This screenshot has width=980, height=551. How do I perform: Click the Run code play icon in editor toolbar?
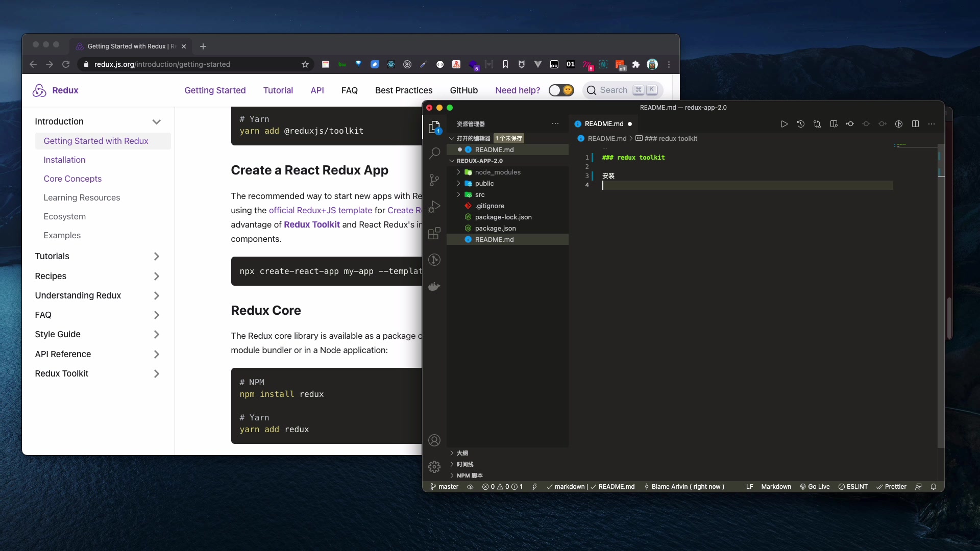coord(784,124)
